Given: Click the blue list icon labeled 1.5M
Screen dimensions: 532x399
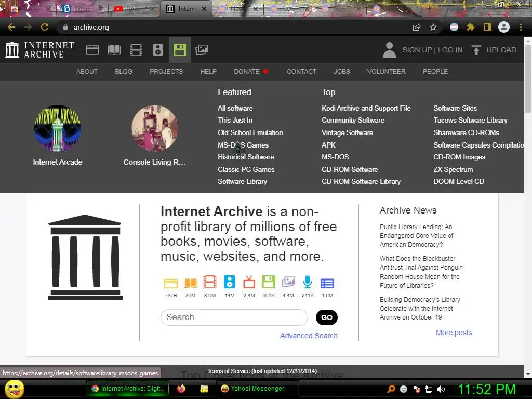Looking at the screenshot, I should point(327,283).
